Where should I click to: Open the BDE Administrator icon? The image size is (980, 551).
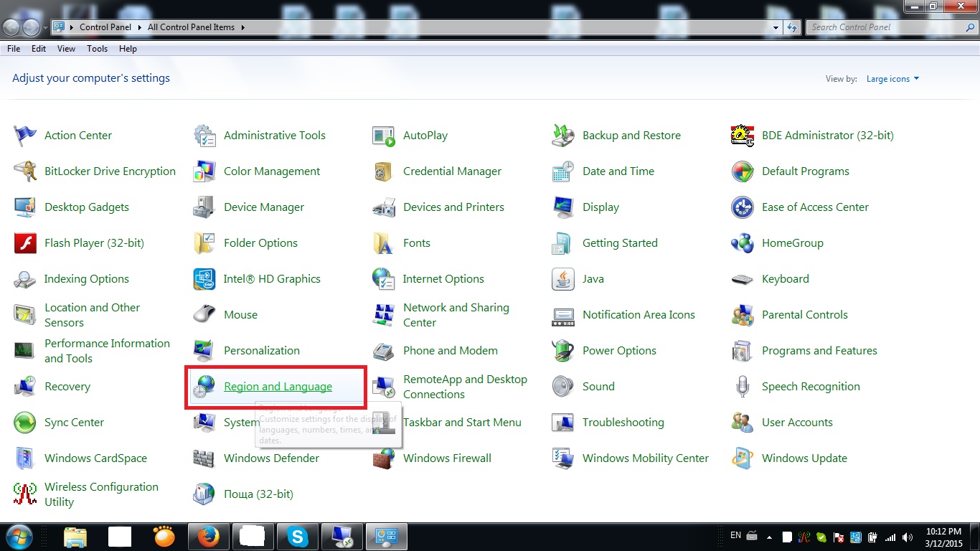click(x=743, y=135)
